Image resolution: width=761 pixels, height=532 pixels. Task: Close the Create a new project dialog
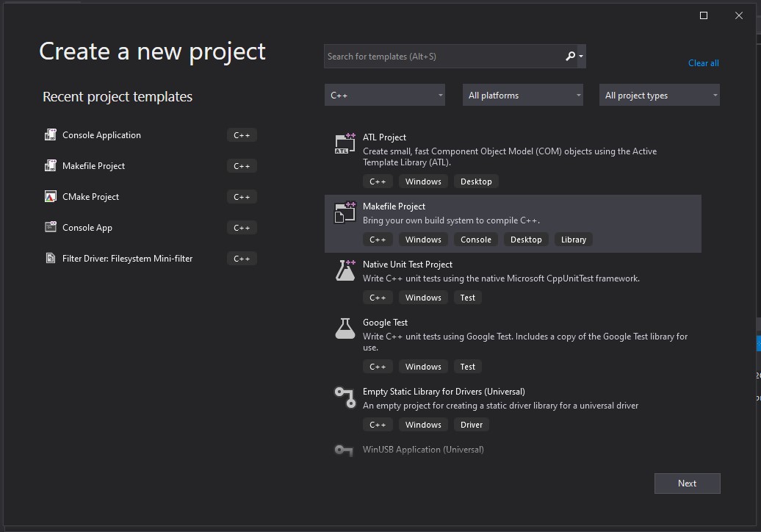pyautogui.click(x=739, y=15)
